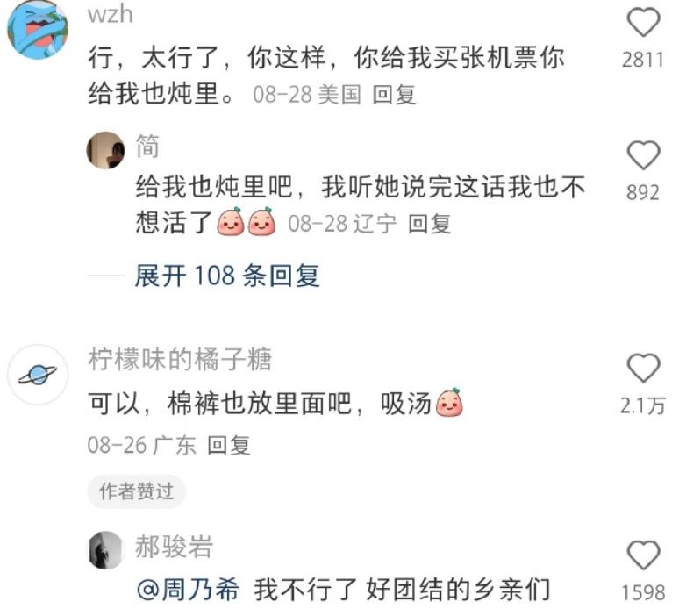The height and width of the screenshot is (616, 679).
Task: Like wzh's comment with 2811 likes
Action: pyautogui.click(x=643, y=22)
